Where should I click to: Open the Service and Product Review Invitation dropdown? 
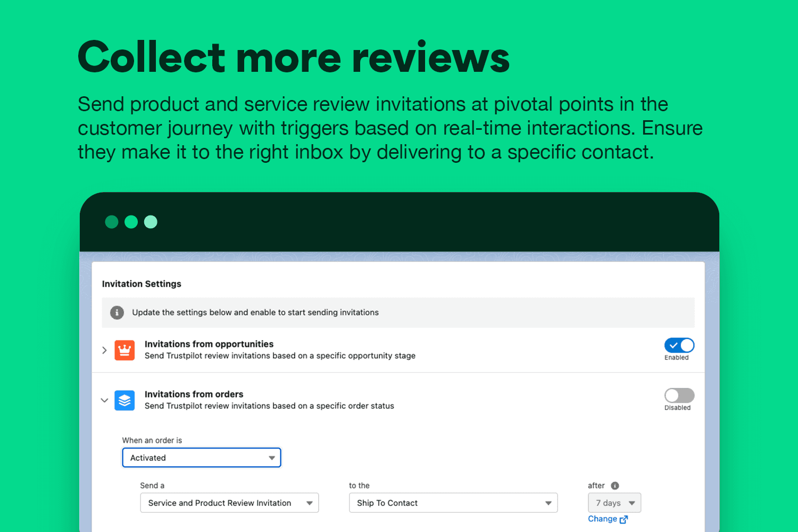tap(229, 503)
